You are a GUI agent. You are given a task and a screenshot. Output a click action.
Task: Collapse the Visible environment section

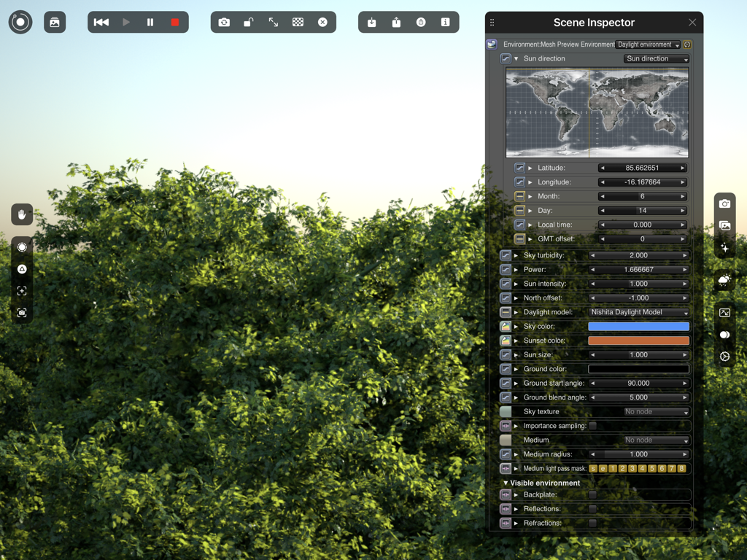(x=506, y=483)
